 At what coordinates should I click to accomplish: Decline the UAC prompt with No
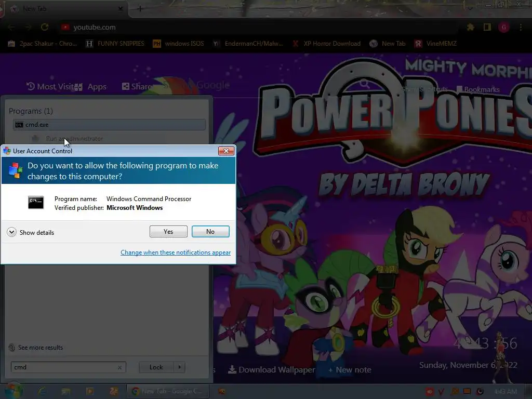tap(210, 231)
